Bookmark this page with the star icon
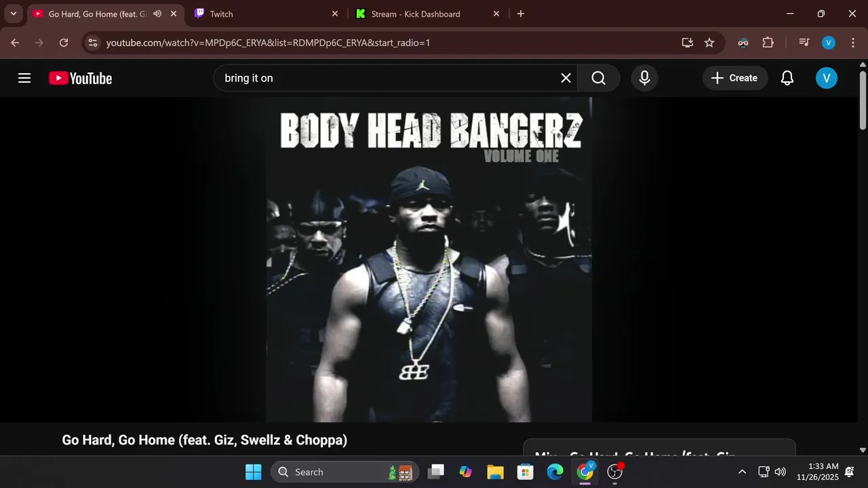 pyautogui.click(x=709, y=43)
